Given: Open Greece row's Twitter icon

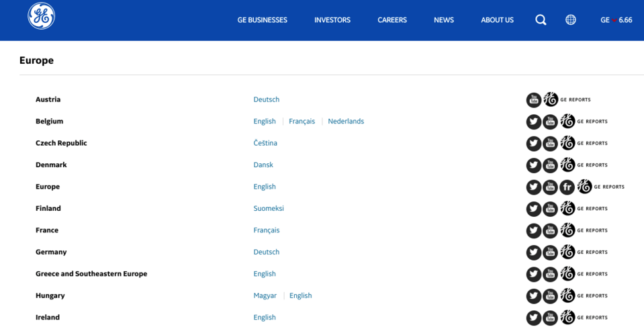Looking at the screenshot, I should (533, 274).
